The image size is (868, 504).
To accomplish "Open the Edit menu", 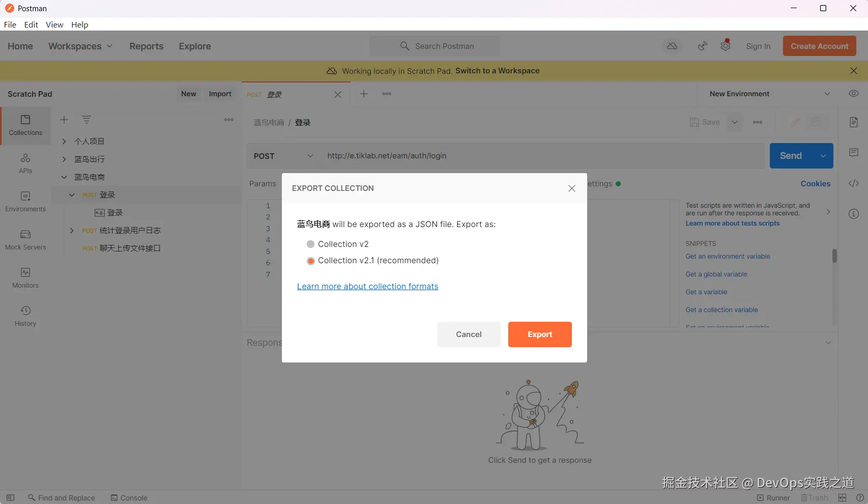I will click(31, 24).
